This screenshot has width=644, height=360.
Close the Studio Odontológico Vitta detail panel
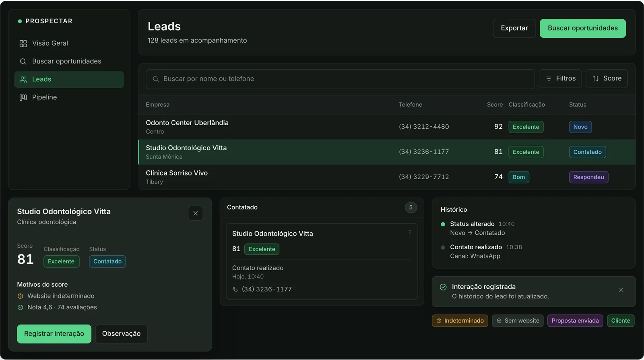tap(196, 213)
